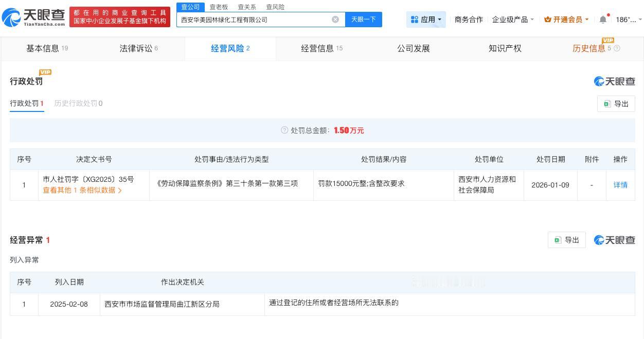The width and height of the screenshot is (644, 339).
Task: Click the penalty date 2026-01-09
Action: coord(550,185)
